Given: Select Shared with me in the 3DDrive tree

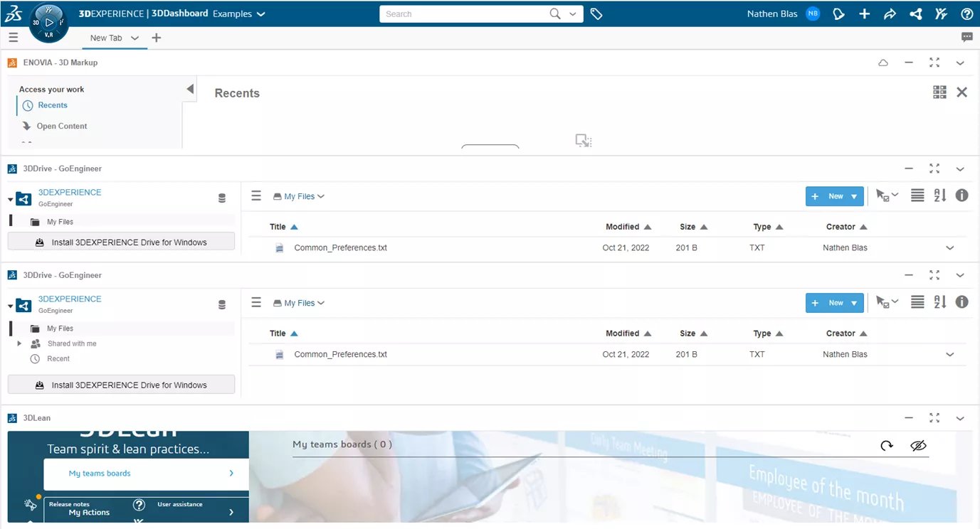Looking at the screenshot, I should point(72,343).
